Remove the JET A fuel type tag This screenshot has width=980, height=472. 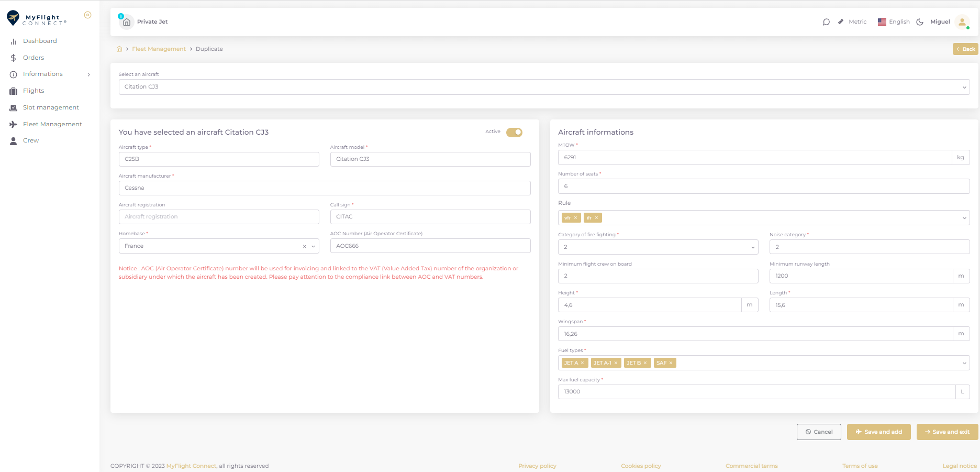pyautogui.click(x=582, y=363)
